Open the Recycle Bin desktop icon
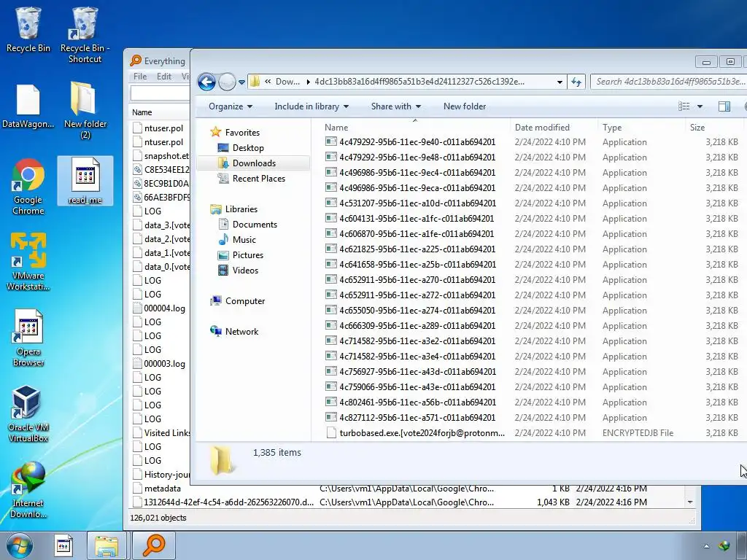 (28, 29)
